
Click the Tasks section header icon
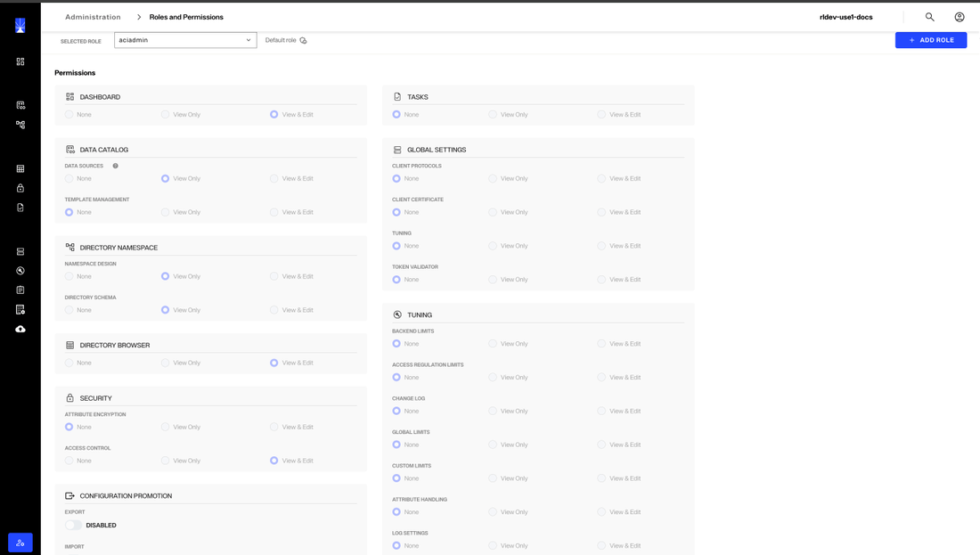pos(397,97)
